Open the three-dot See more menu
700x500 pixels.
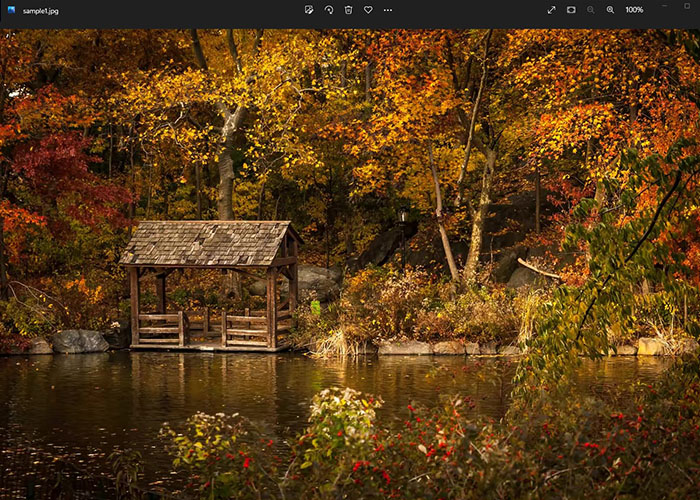click(388, 10)
